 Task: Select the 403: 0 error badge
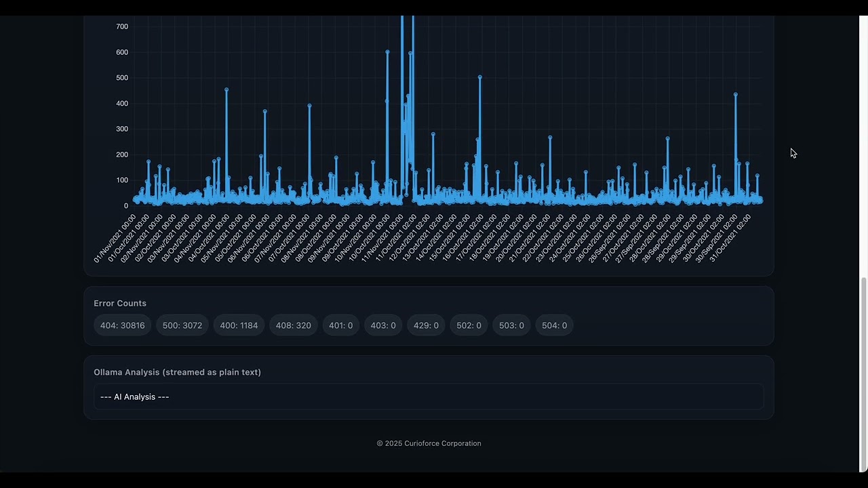tap(383, 325)
